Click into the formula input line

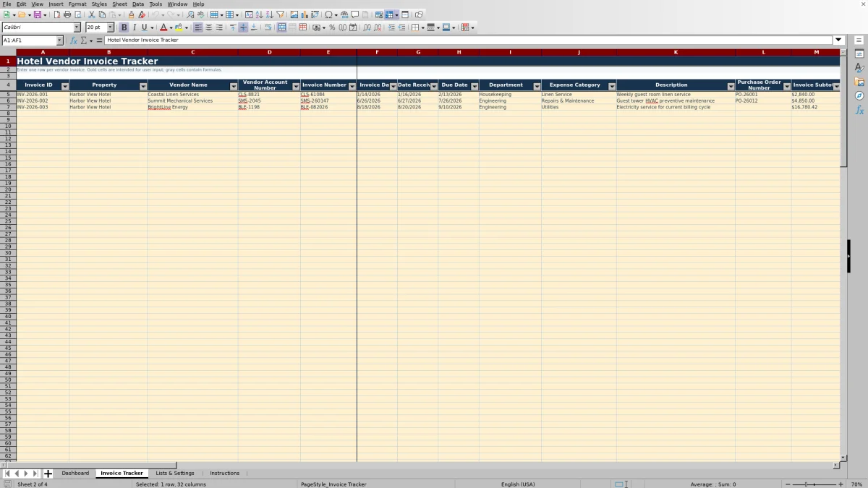click(469, 40)
